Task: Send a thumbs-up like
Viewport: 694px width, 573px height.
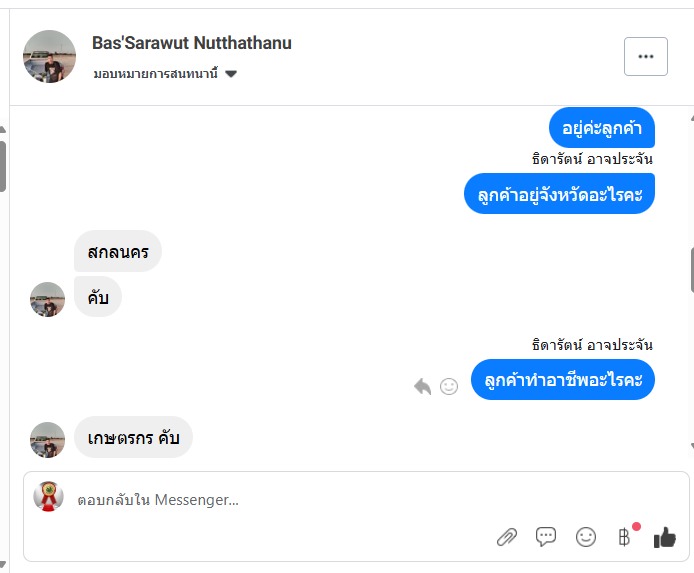Action: point(665,537)
